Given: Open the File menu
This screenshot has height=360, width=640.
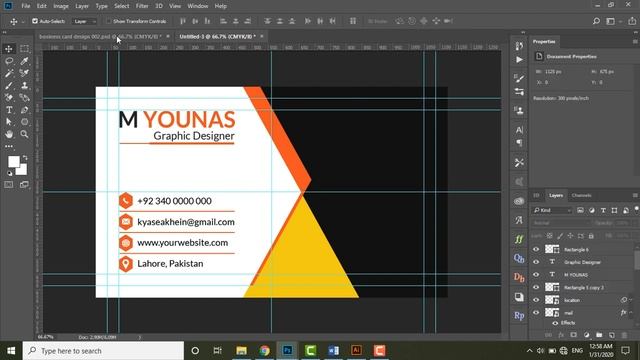Looking at the screenshot, I should (26, 6).
